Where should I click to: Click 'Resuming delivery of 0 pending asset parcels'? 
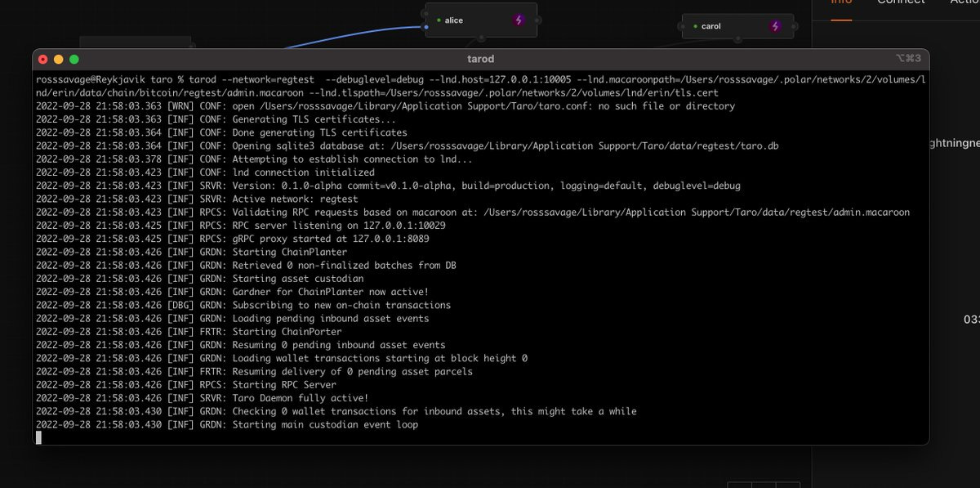(x=254, y=371)
